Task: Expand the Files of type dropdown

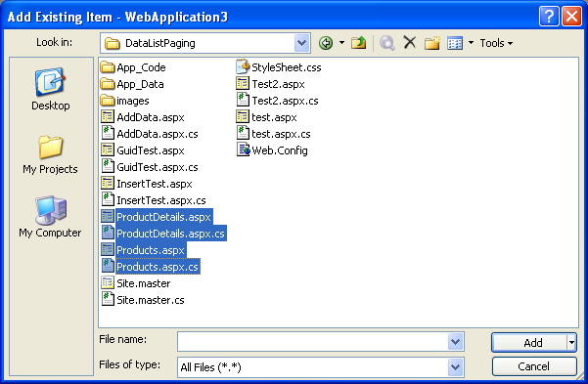Action: click(x=455, y=367)
